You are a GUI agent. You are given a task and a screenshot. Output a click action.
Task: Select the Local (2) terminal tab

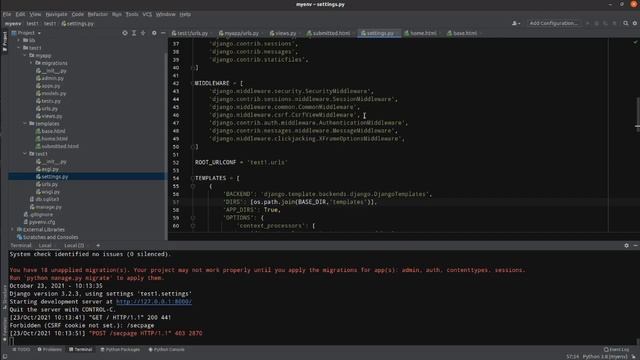coord(74,246)
